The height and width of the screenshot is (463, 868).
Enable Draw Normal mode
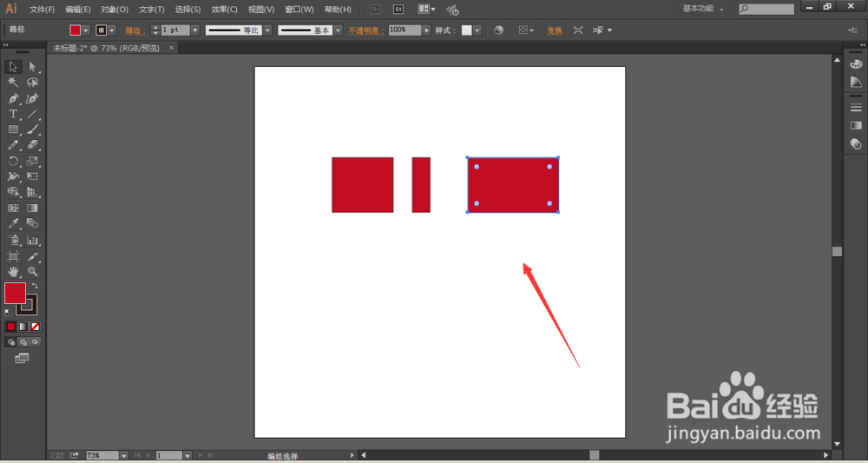point(11,342)
